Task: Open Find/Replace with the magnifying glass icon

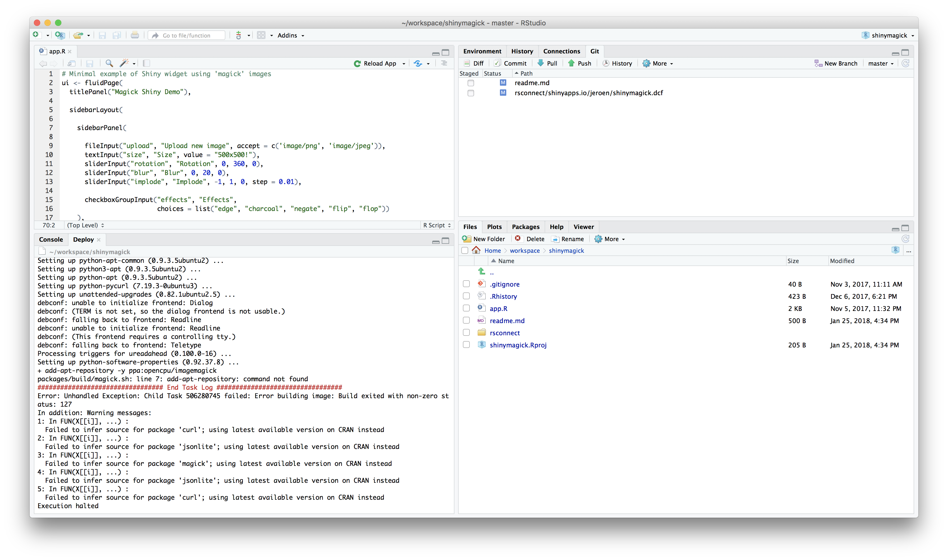Action: [110, 63]
